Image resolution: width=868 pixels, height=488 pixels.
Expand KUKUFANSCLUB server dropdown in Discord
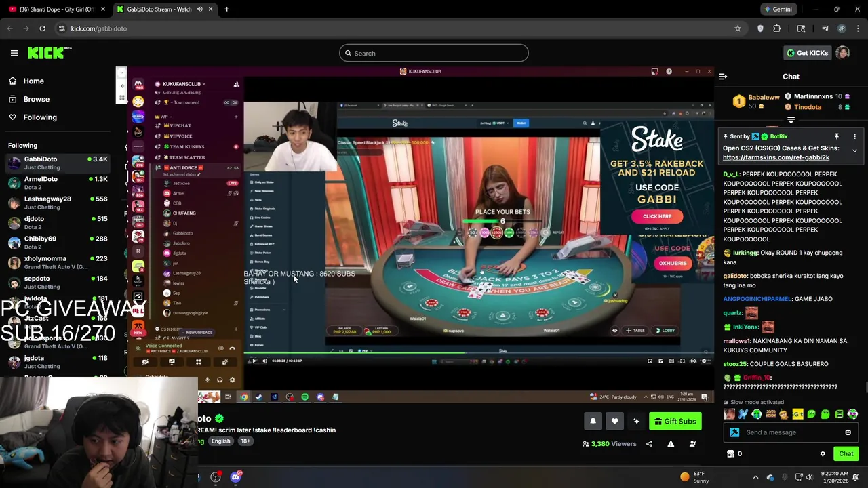click(x=184, y=84)
